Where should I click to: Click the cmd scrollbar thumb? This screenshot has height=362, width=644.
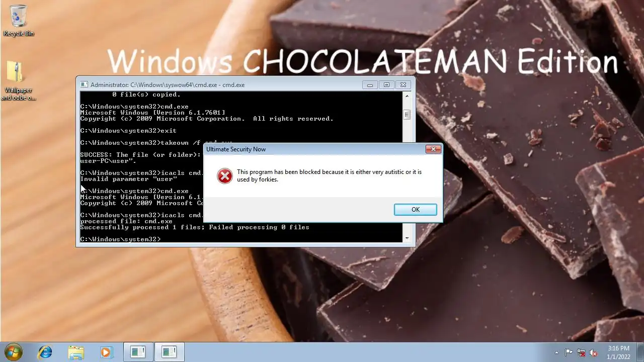(407, 115)
